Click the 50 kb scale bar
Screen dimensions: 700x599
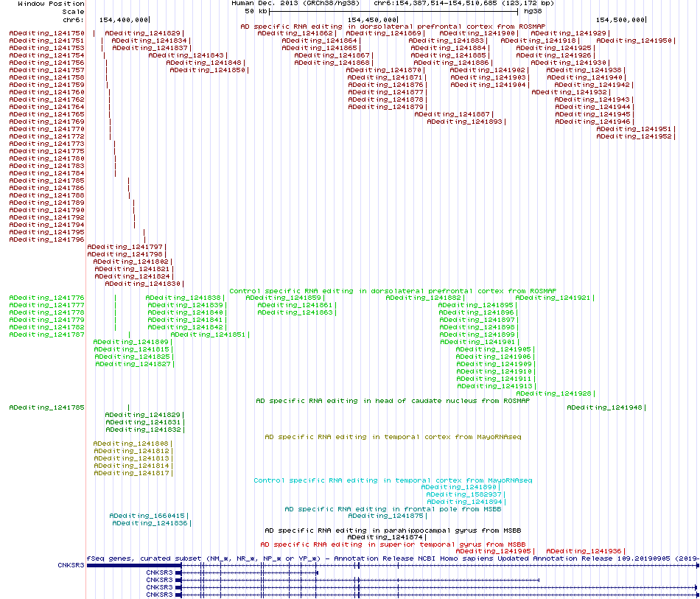point(393,11)
